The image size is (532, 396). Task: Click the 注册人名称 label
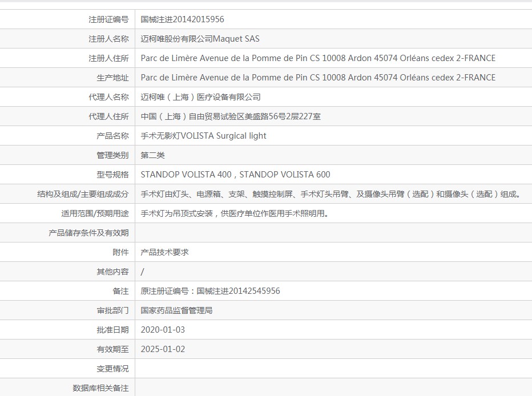pyautogui.click(x=108, y=39)
